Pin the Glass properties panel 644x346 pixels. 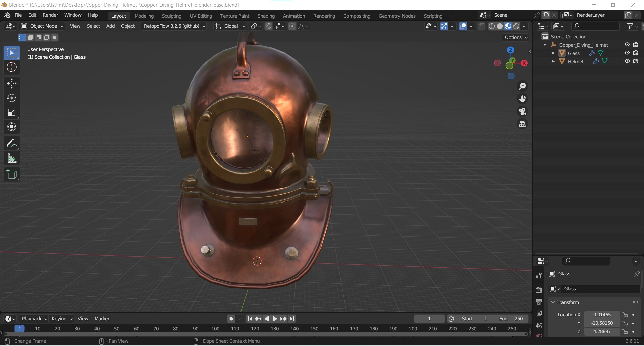pos(636,274)
